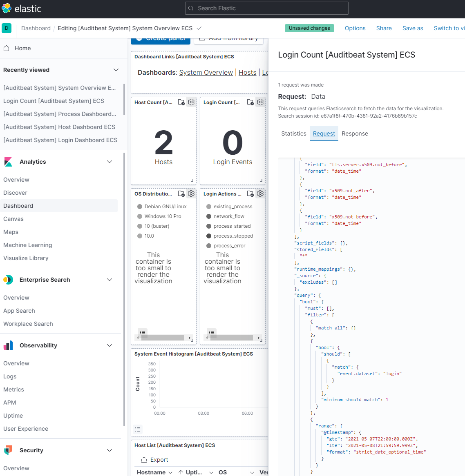
Task: Collapse the Enterprise Search section
Action: tap(110, 280)
